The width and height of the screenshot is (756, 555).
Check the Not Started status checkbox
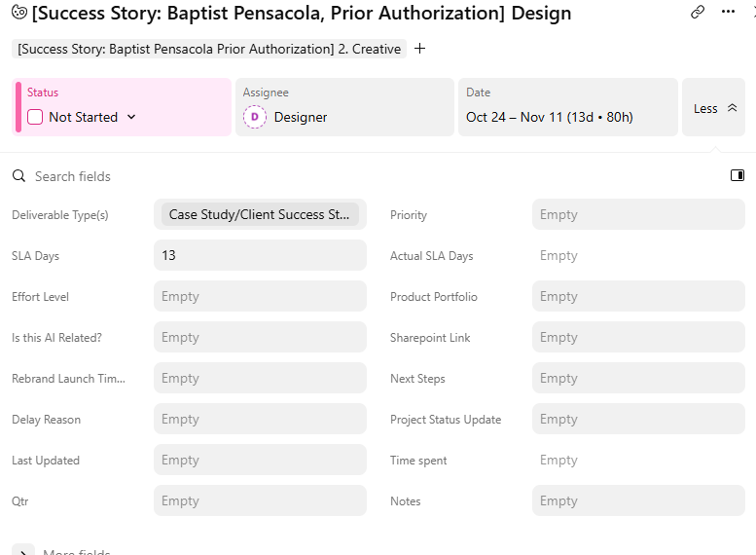coord(35,117)
